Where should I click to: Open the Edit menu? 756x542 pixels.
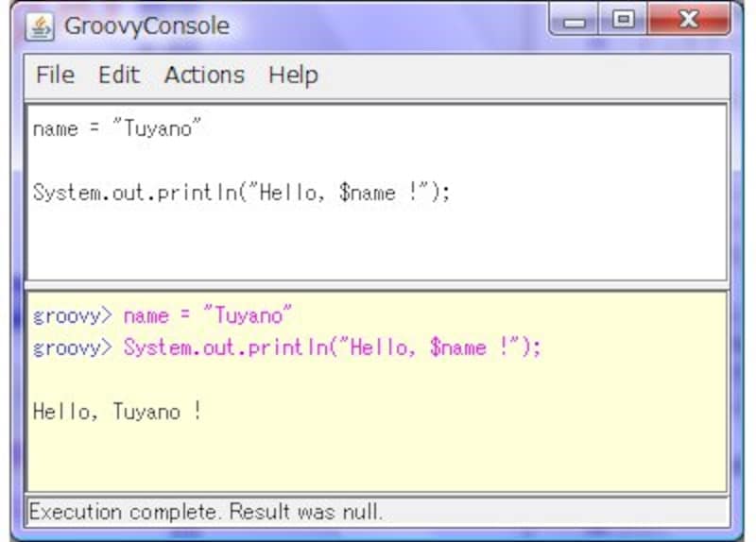pos(119,76)
